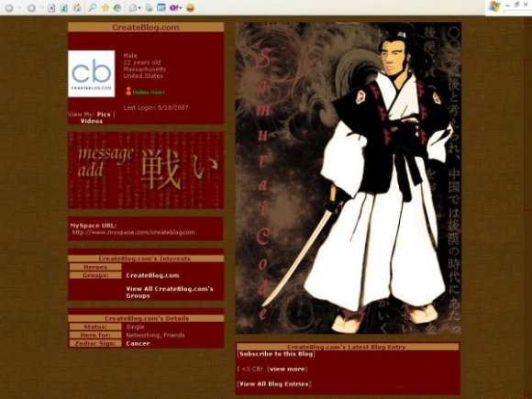Click the Print icon in toolbar
This screenshot has width=532, height=399.
(x=149, y=8)
